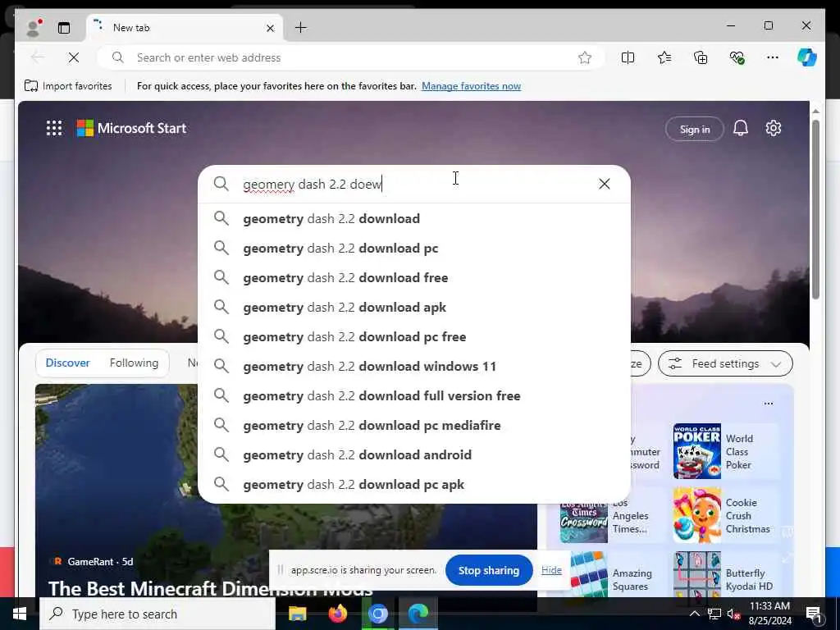The height and width of the screenshot is (630, 840).
Task: Click the volume muted tray icon
Action: [x=733, y=614]
